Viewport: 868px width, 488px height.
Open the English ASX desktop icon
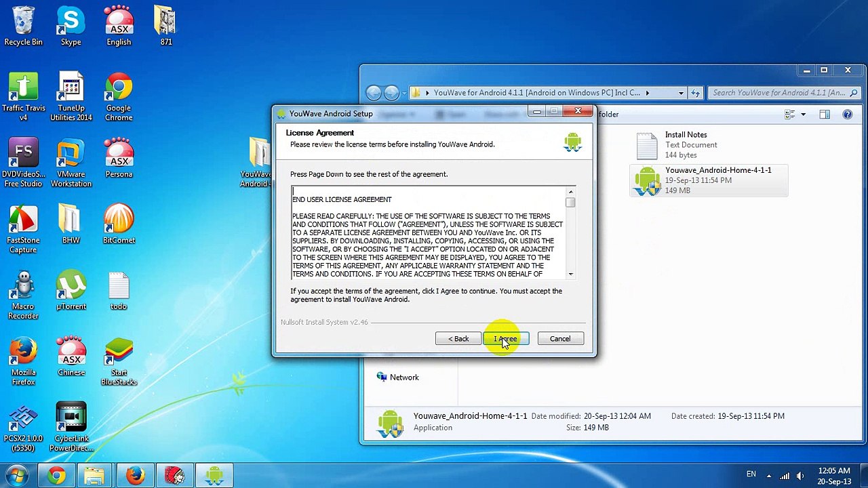click(x=119, y=26)
